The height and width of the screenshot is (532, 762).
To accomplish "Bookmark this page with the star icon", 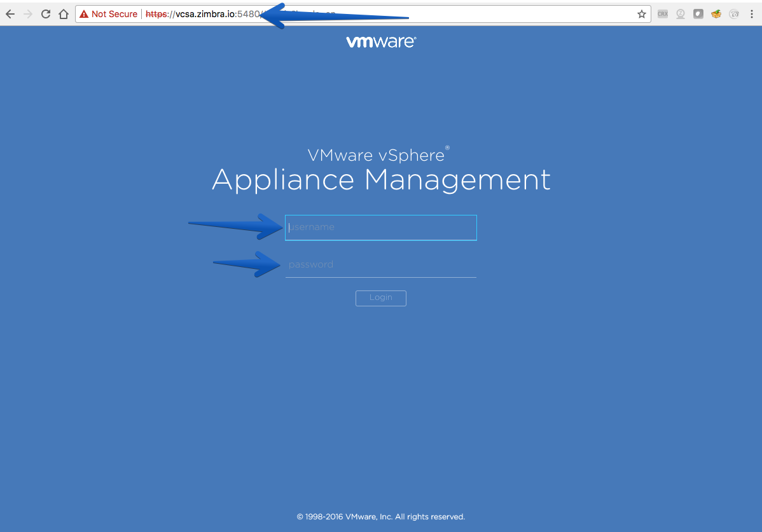I will coord(642,14).
